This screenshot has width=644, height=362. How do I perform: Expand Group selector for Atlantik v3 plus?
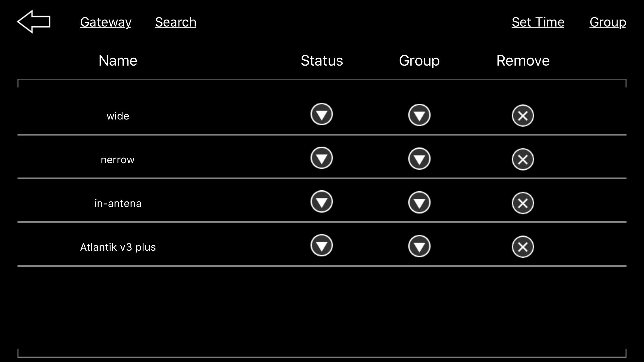click(x=419, y=246)
